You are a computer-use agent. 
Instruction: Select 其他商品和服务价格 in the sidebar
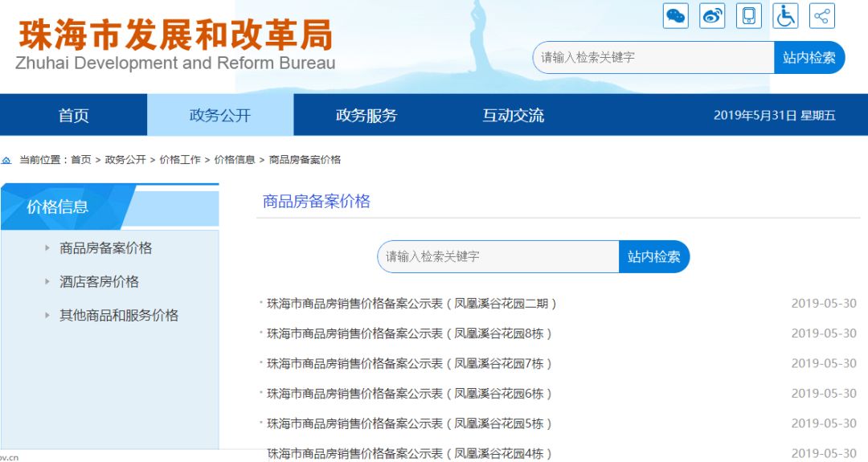click(119, 316)
